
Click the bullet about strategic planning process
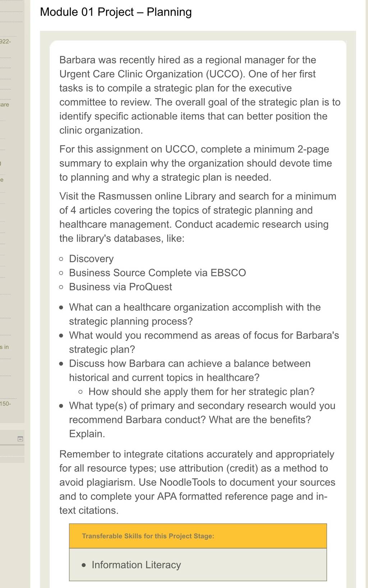pyautogui.click(x=195, y=314)
